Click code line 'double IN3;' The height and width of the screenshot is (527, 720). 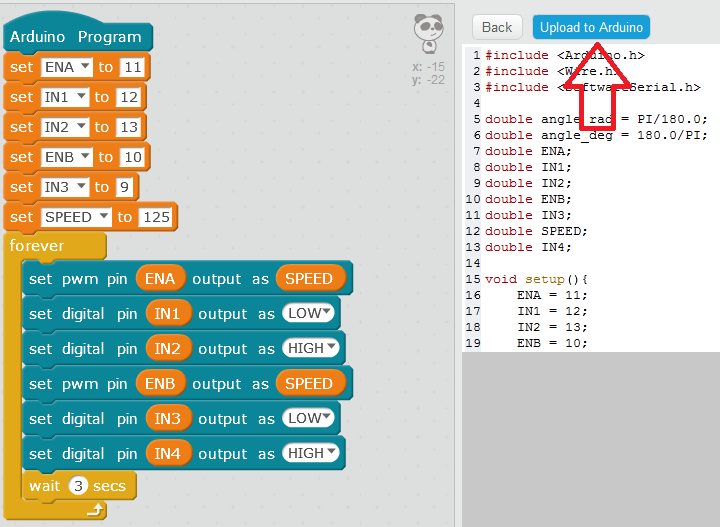click(528, 215)
